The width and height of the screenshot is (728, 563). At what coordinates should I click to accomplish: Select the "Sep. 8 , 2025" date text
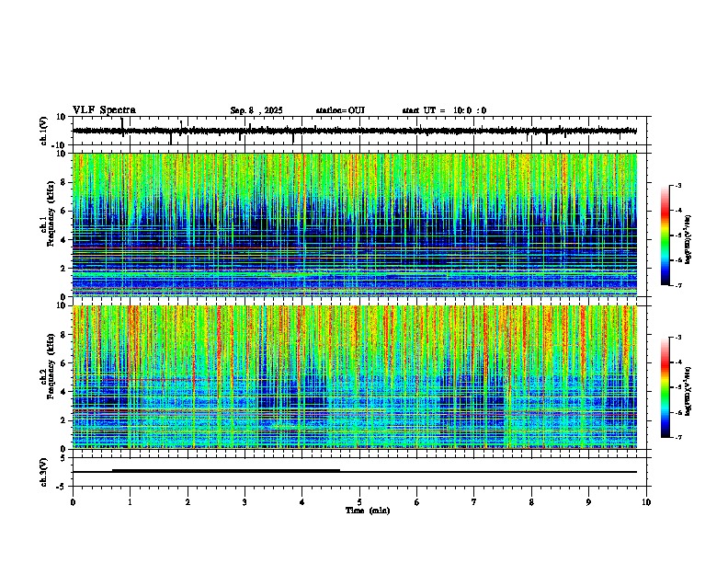tap(256, 110)
